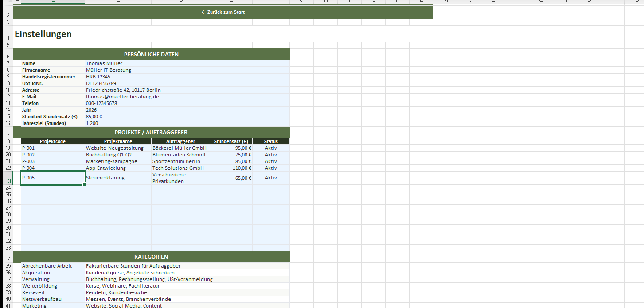Click the Adresse cell with Friedrichstraße 42
Image resolution: width=644 pixels, height=308 pixels.
(x=123, y=90)
